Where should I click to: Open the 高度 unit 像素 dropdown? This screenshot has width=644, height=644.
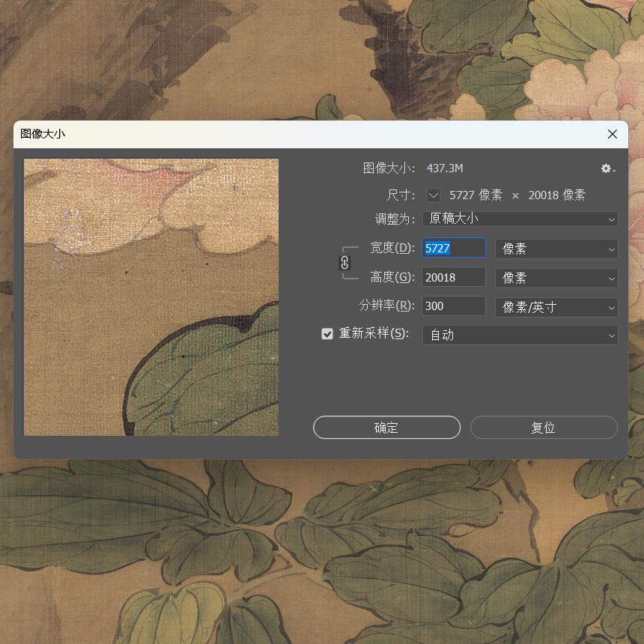tap(556, 278)
